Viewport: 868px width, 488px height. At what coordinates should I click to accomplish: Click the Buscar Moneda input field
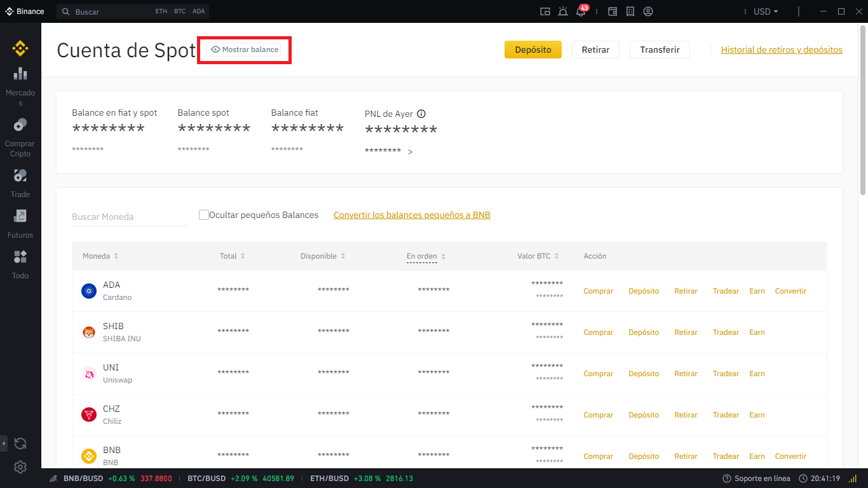(x=130, y=217)
